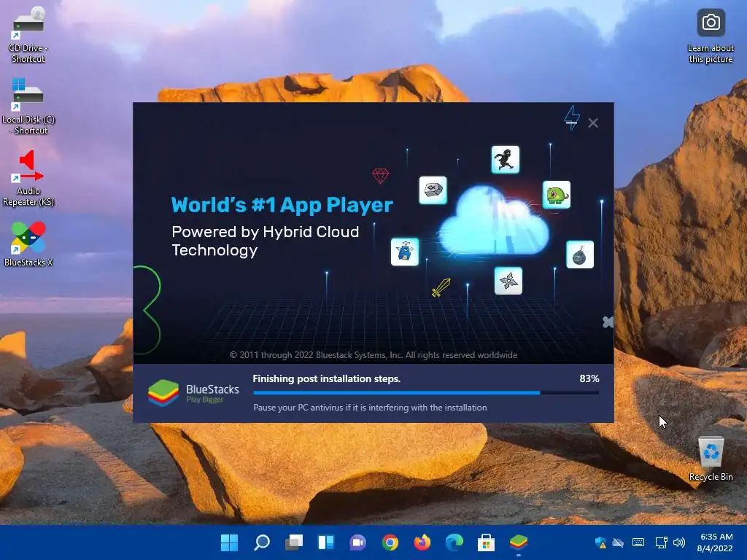Open the volume speaker tray icon
This screenshot has height=560, width=747.
tap(679, 542)
